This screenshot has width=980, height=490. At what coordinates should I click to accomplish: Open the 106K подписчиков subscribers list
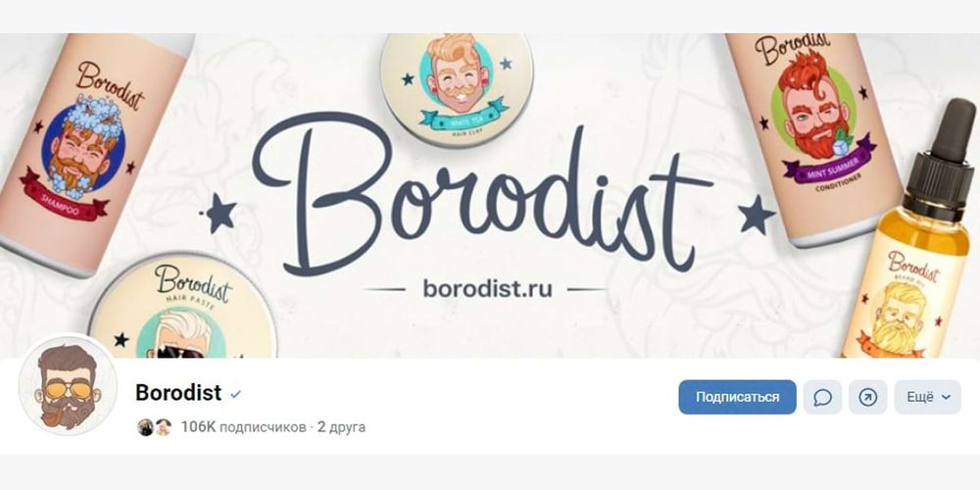coord(243,427)
